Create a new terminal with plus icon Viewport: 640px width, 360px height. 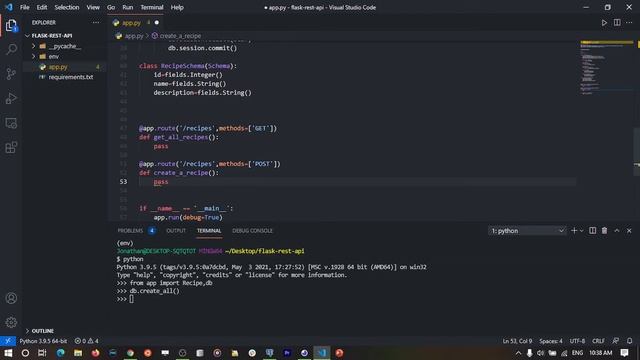(x=574, y=231)
